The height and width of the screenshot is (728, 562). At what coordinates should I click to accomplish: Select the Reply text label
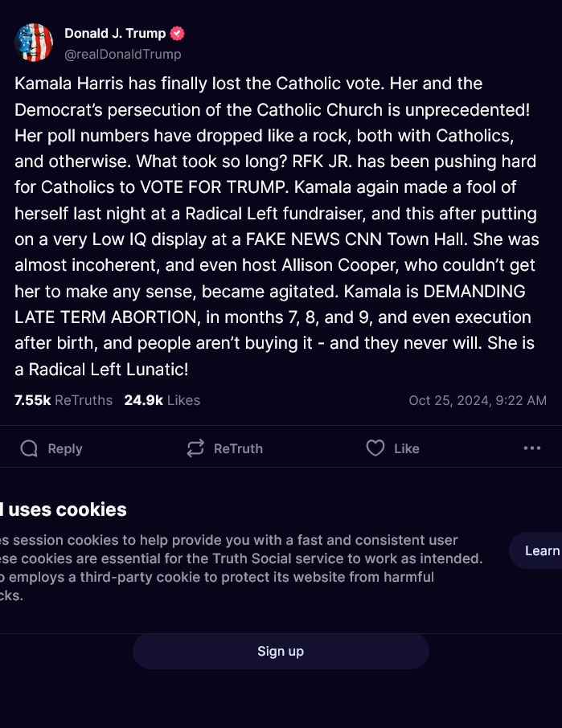(x=64, y=448)
